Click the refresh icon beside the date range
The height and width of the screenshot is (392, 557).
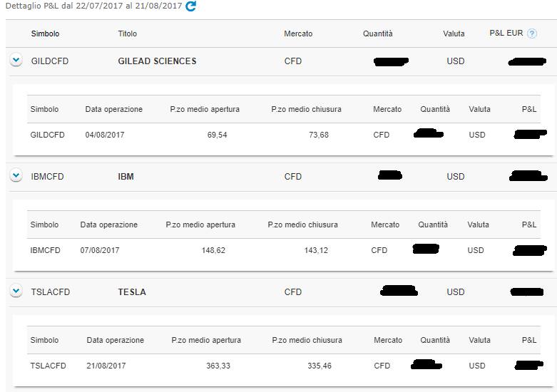(190, 6)
